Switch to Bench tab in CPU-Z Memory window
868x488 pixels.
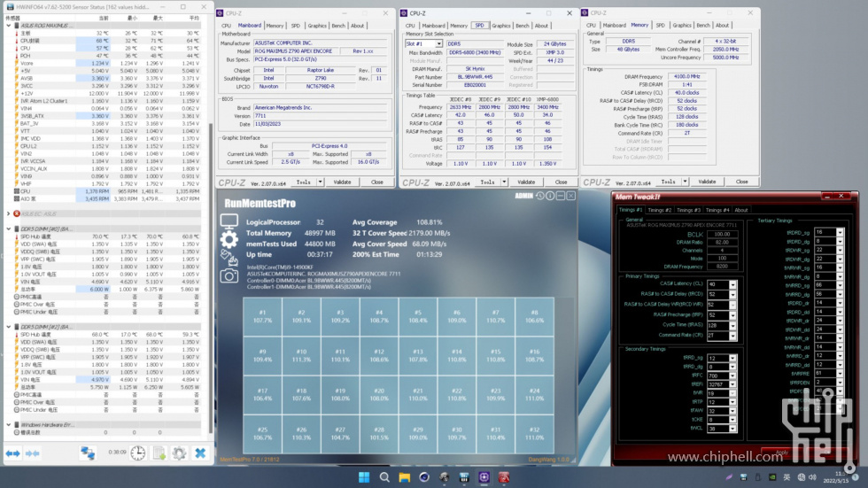(x=703, y=26)
